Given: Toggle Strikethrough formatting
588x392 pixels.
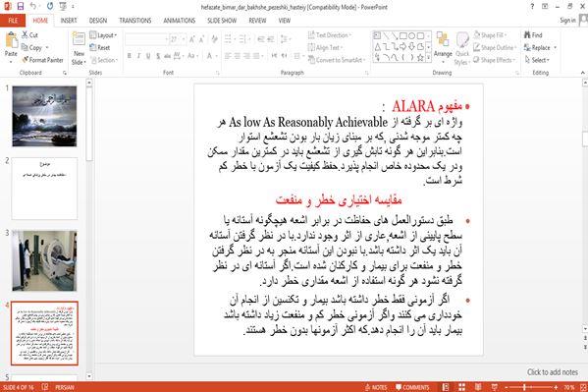Looking at the screenshot, I should 167,56.
